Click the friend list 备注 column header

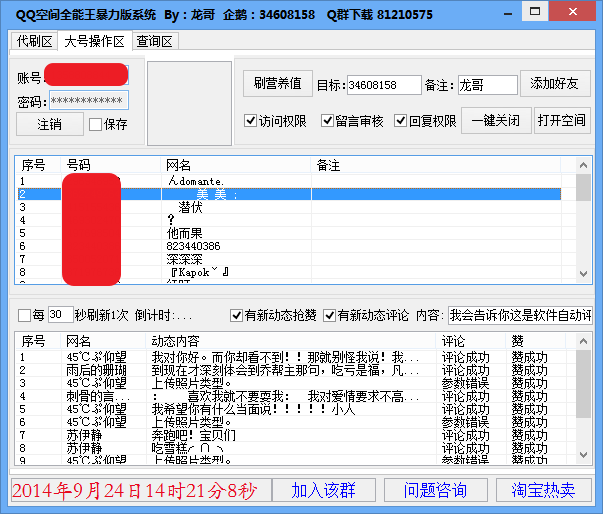(x=436, y=165)
